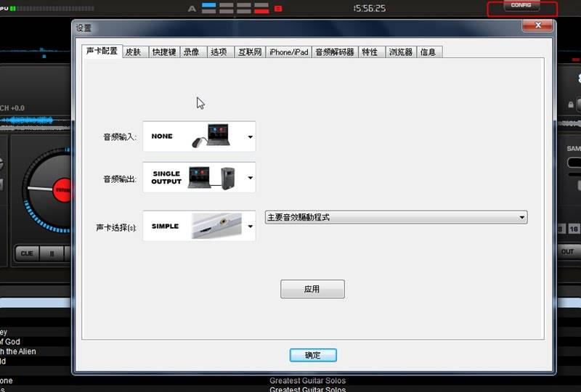Click the NONE audio input label
This screenshot has width=581, height=392.
162,136
